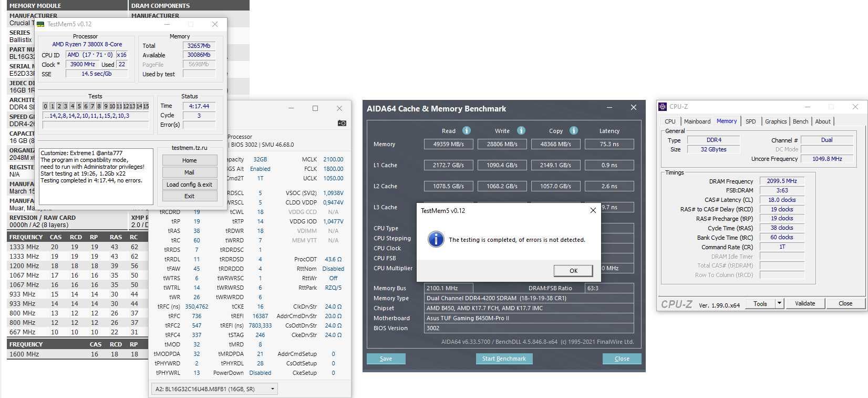Screen dimensions: 868x398
Task: Open the CPU tab in CPU-Z
Action: (670, 121)
